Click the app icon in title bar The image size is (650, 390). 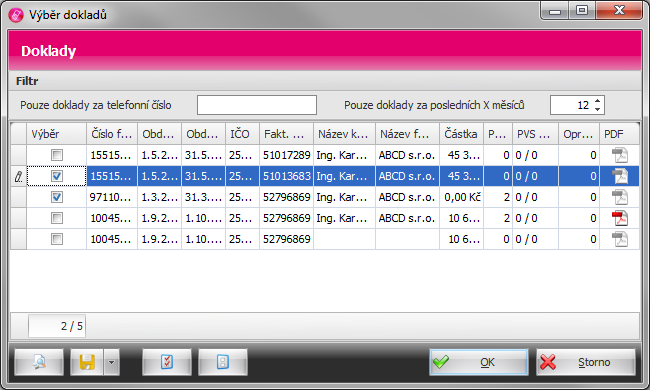[x=16, y=15]
